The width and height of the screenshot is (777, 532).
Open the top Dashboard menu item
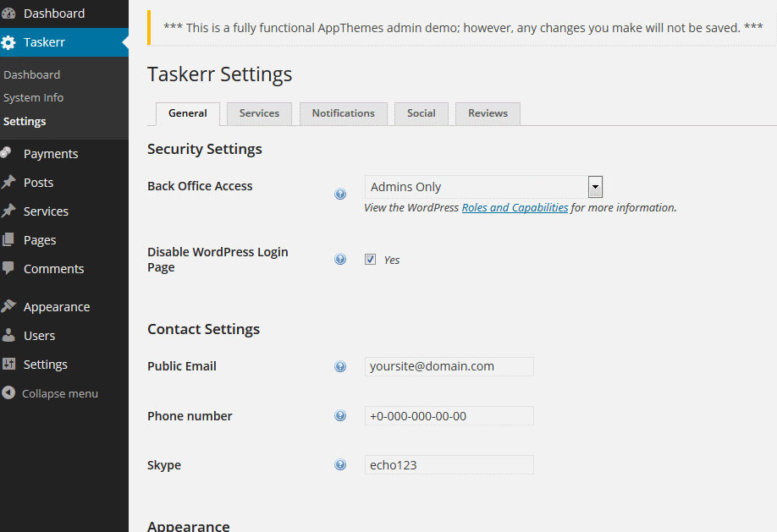(64, 14)
